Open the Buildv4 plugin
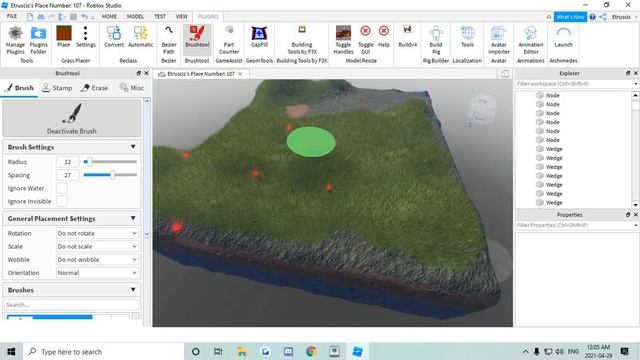Viewport: 640px width, 360px height. (x=407, y=37)
